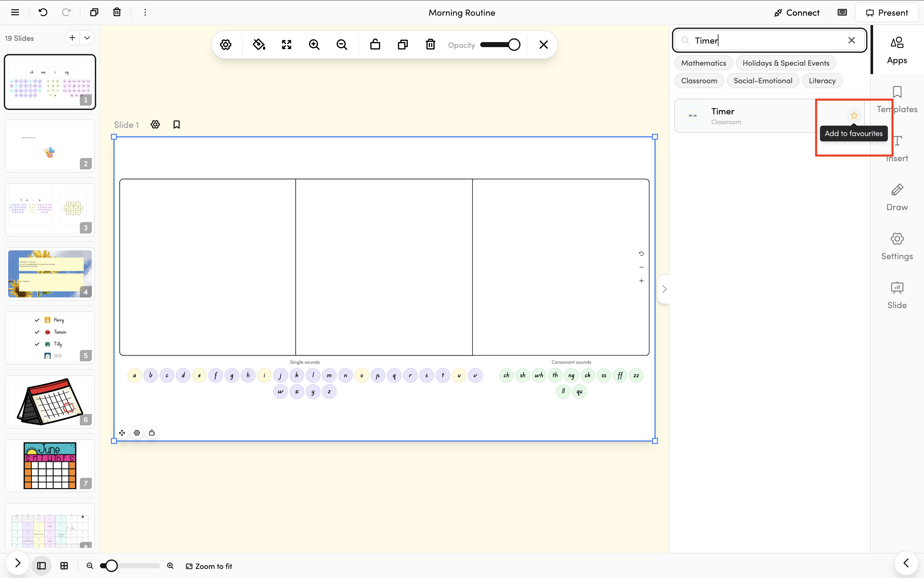The height and width of the screenshot is (578, 924).
Task: Collapse the right panel with chevron
Action: [x=664, y=289]
